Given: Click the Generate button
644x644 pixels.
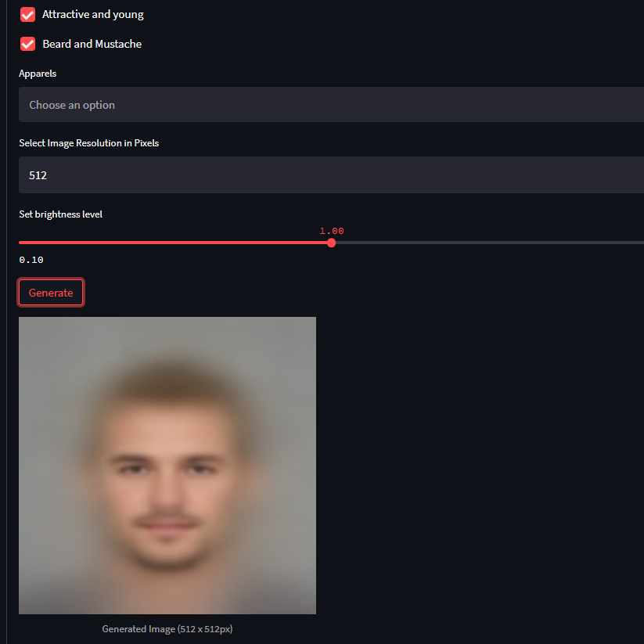Looking at the screenshot, I should (51, 293).
